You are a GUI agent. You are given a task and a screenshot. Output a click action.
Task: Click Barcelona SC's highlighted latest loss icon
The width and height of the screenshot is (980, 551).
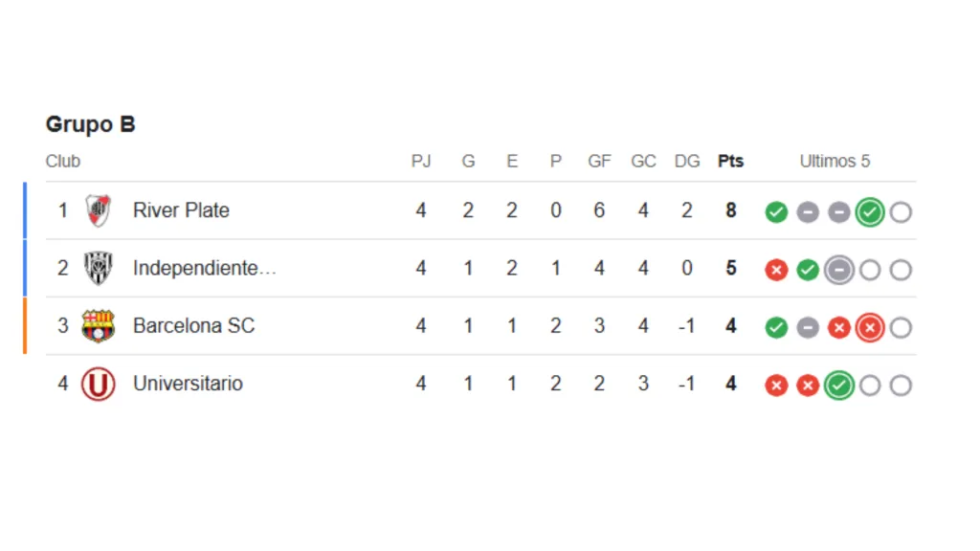pyautogui.click(x=869, y=328)
